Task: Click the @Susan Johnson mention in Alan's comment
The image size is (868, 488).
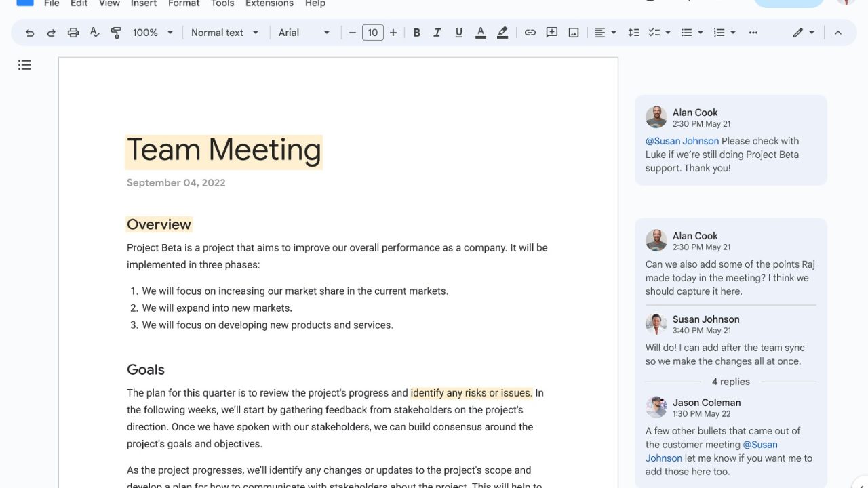Action: tap(682, 141)
